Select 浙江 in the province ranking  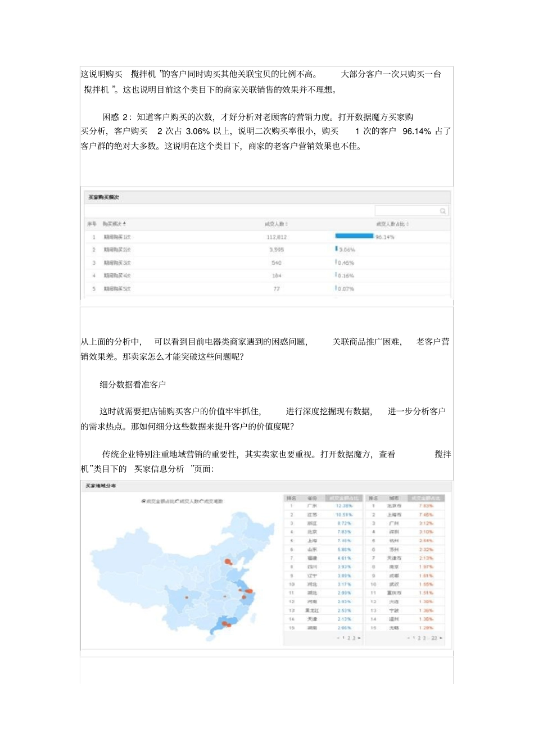[312, 523]
